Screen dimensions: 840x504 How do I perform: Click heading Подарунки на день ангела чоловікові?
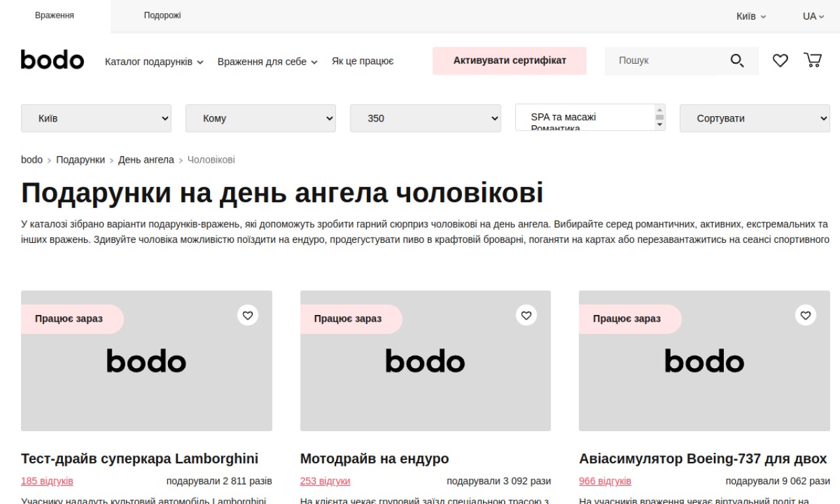[x=282, y=193]
